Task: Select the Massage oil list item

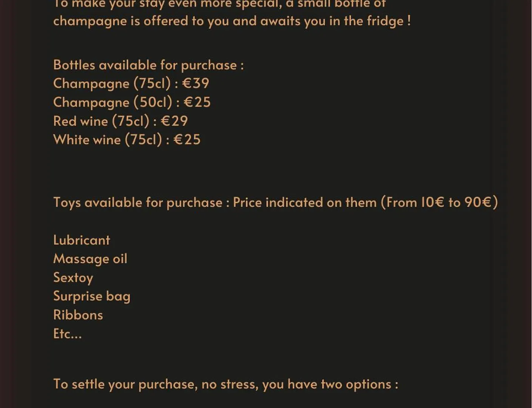Action: 90,259
